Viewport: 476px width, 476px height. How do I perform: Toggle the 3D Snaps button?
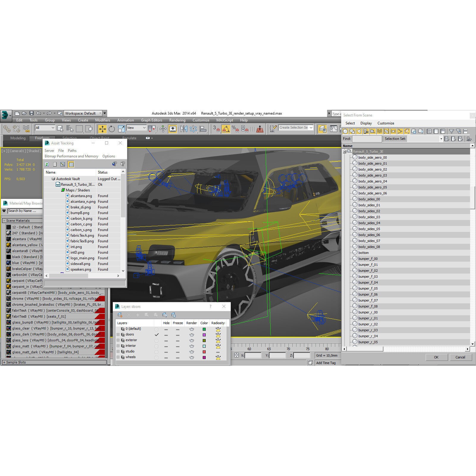coord(216,129)
